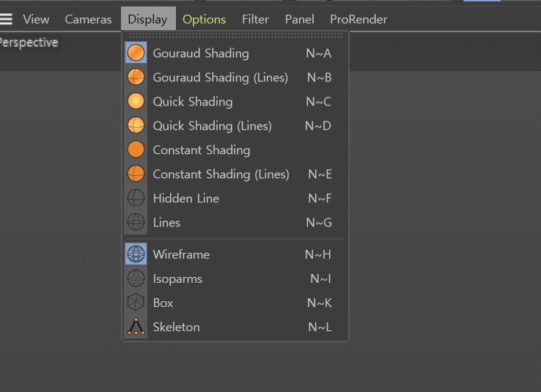541x392 pixels.
Task: Click the Isoparms dotted sphere icon
Action: pos(136,278)
